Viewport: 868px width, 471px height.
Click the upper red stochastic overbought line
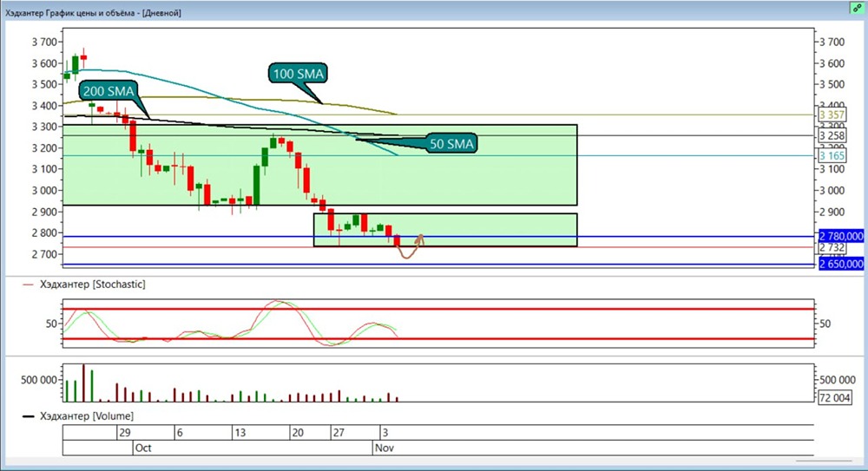click(x=438, y=309)
